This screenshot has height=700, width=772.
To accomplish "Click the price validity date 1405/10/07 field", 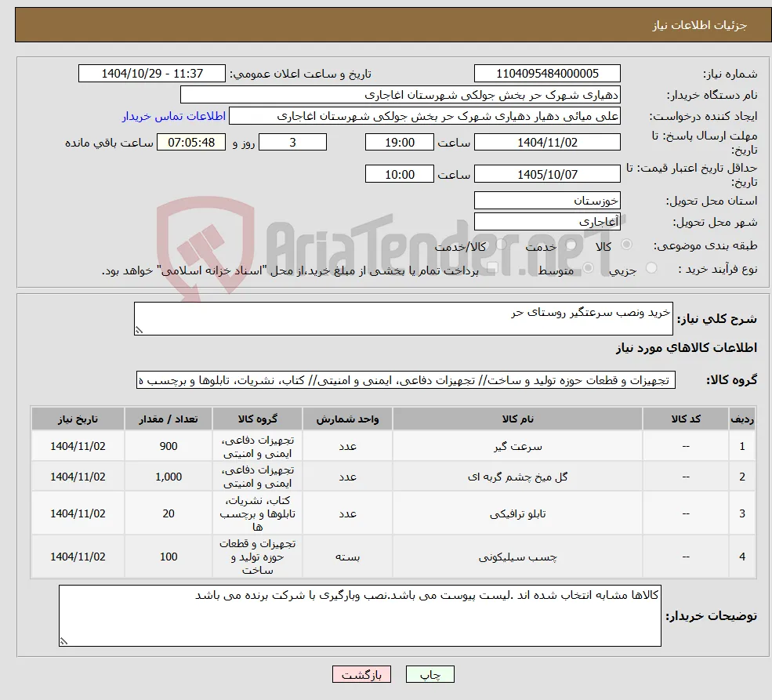I will [x=547, y=174].
